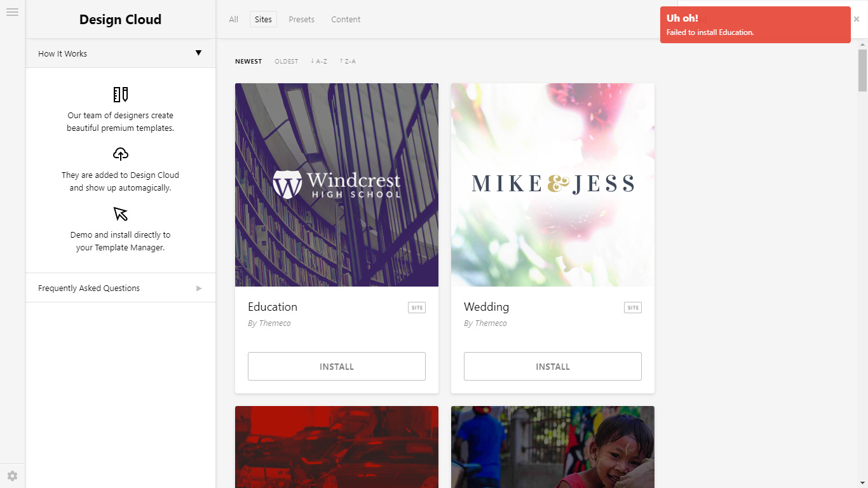Open the Content tab

(x=346, y=20)
